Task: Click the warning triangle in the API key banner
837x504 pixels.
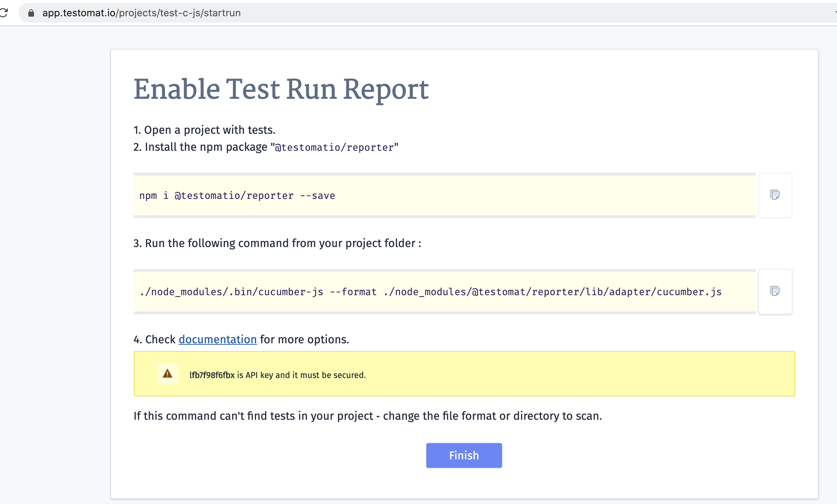Action: [x=167, y=373]
